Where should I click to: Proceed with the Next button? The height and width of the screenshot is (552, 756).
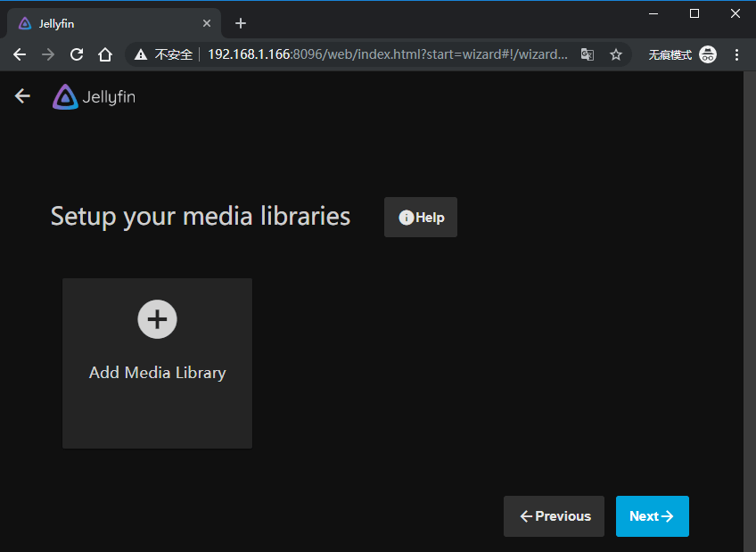tap(652, 516)
